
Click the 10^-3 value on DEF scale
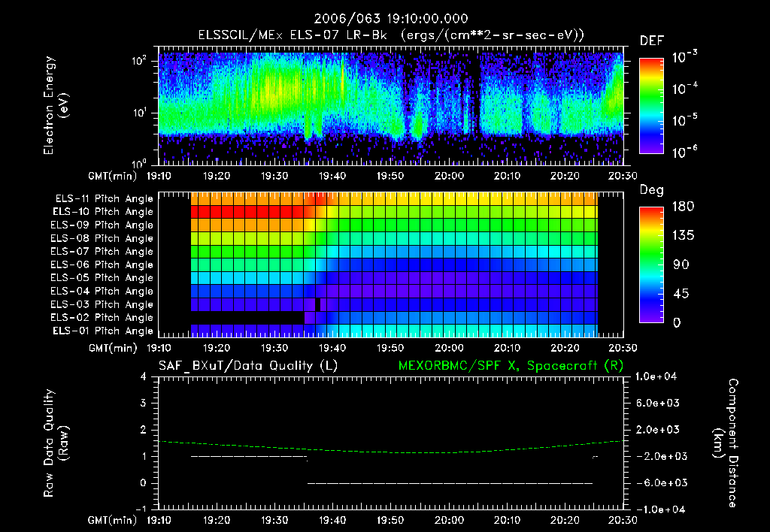(x=684, y=57)
